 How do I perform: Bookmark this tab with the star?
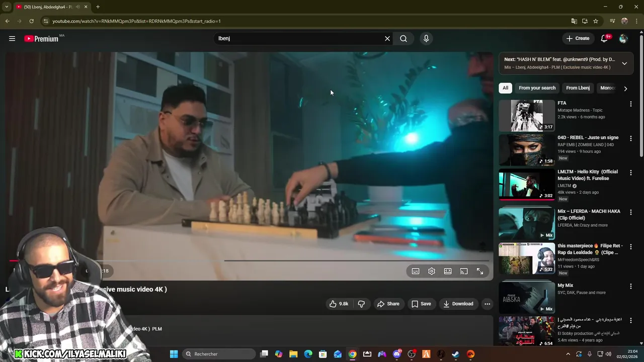click(x=596, y=21)
